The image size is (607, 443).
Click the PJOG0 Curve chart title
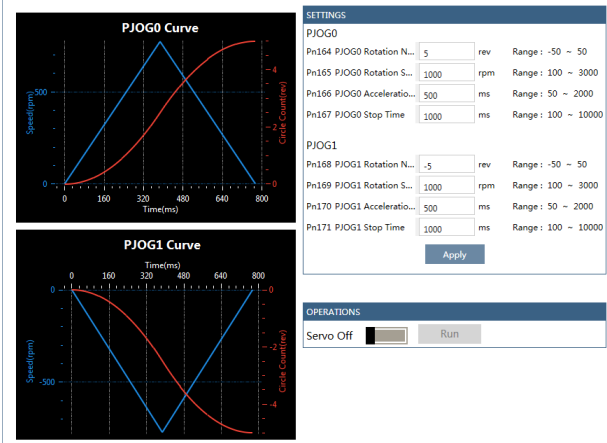click(x=160, y=28)
